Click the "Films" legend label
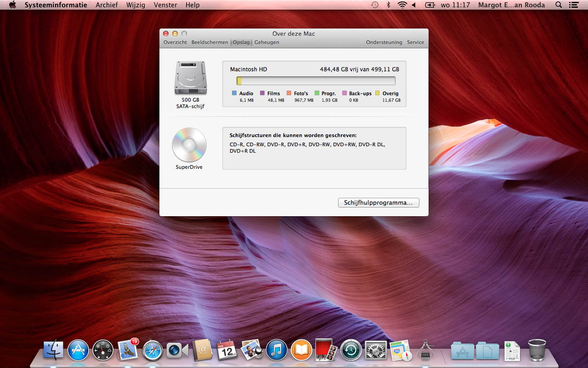The height and width of the screenshot is (368, 588). pos(273,93)
